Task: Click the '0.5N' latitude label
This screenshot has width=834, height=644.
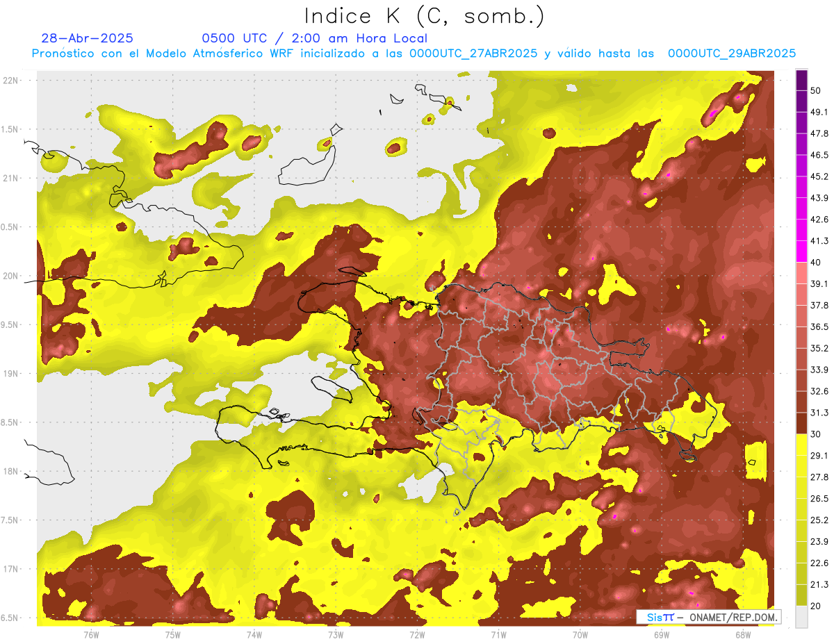Action: tap(10, 227)
